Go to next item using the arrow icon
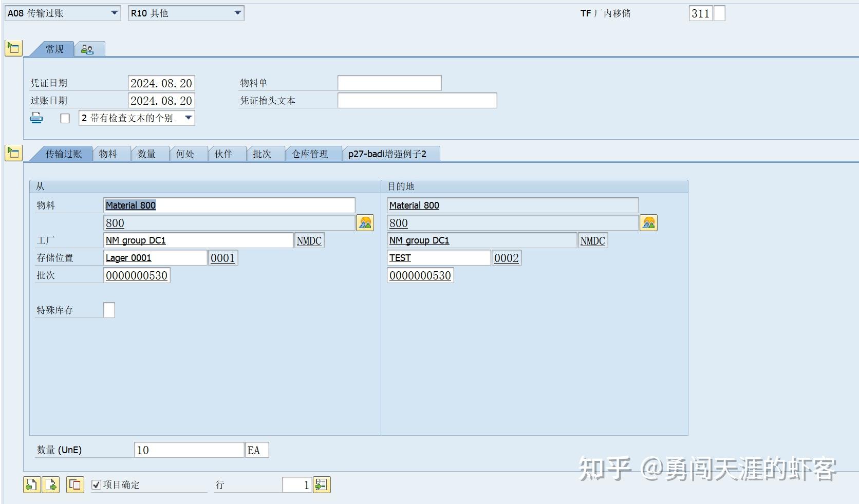The image size is (859, 504). [x=50, y=484]
